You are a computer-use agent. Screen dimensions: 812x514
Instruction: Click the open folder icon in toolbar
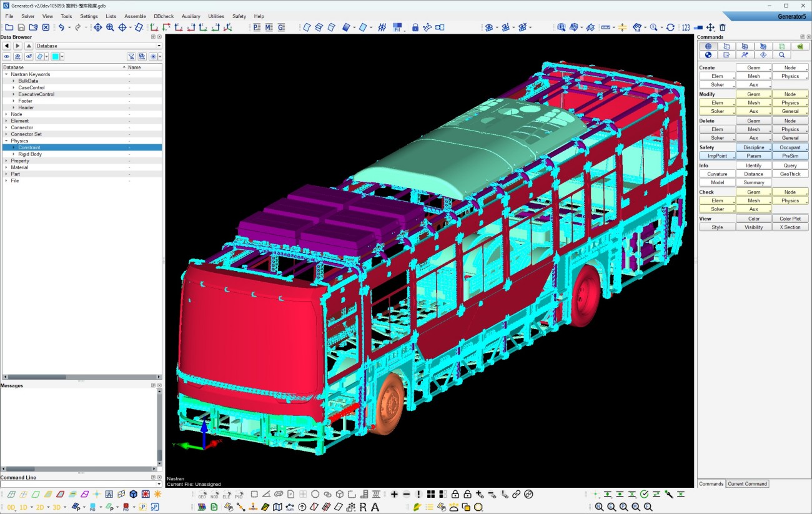[x=9, y=27]
